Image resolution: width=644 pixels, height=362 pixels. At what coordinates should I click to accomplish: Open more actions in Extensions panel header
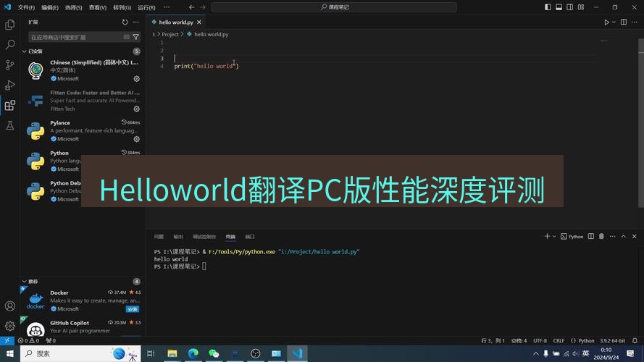point(136,22)
